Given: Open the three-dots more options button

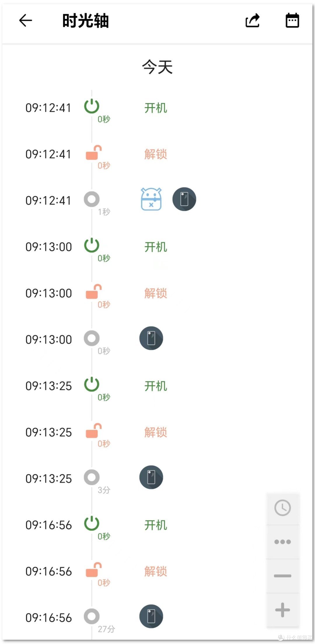Looking at the screenshot, I should coord(282,542).
